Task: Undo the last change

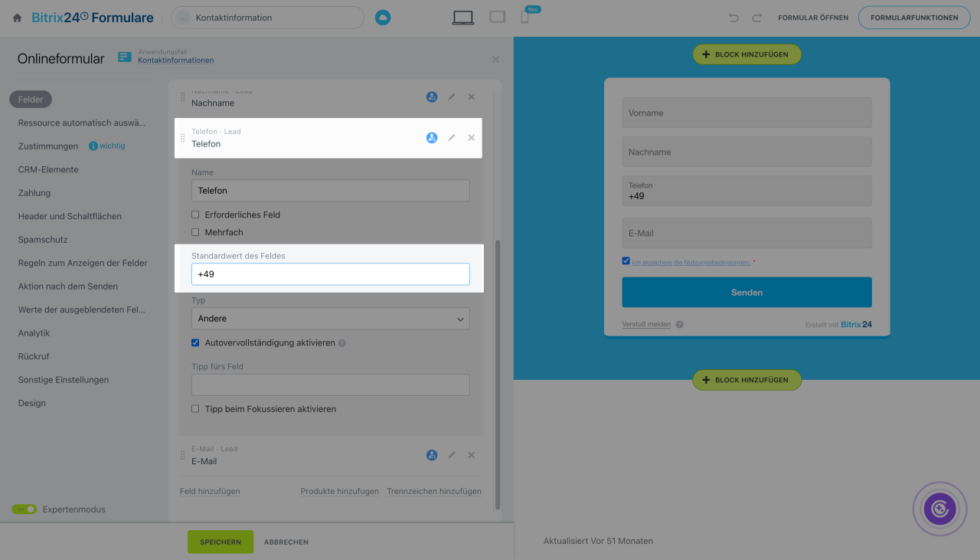Action: [734, 18]
